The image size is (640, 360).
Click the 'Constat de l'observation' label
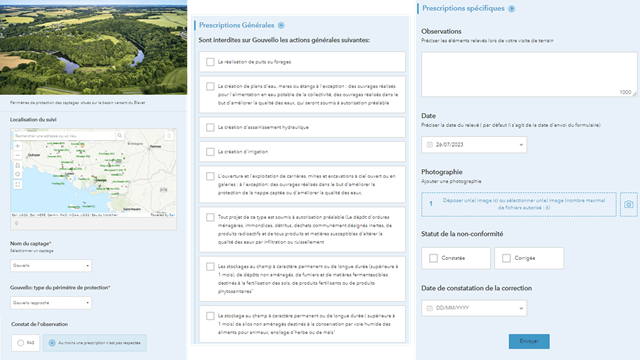(40, 324)
